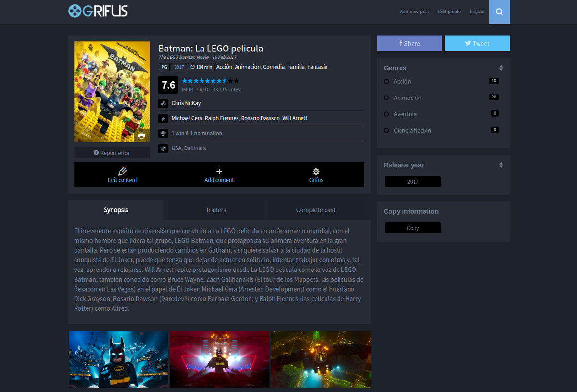Open the red-lit Batman stage still
Screen dimensions: 577x392
tap(220, 359)
